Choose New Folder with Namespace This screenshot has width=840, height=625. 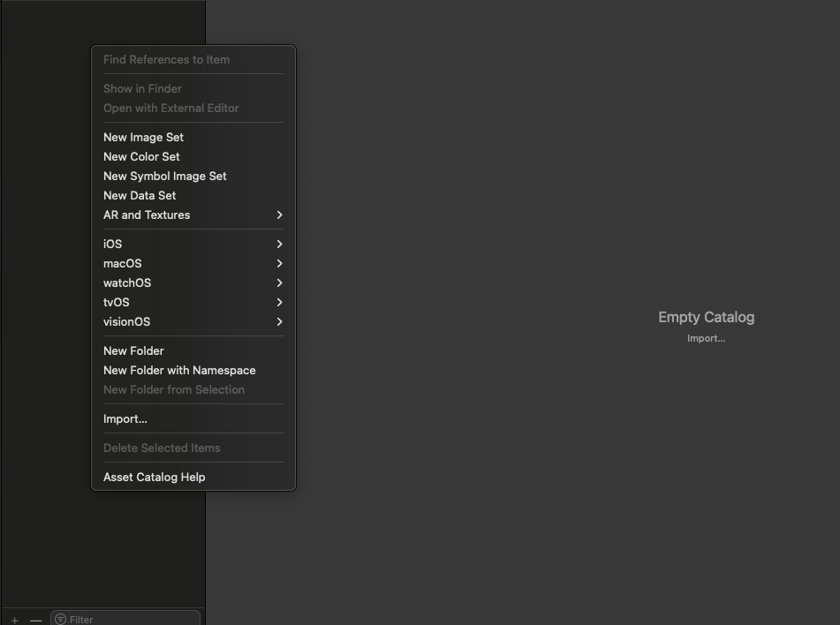click(193, 370)
